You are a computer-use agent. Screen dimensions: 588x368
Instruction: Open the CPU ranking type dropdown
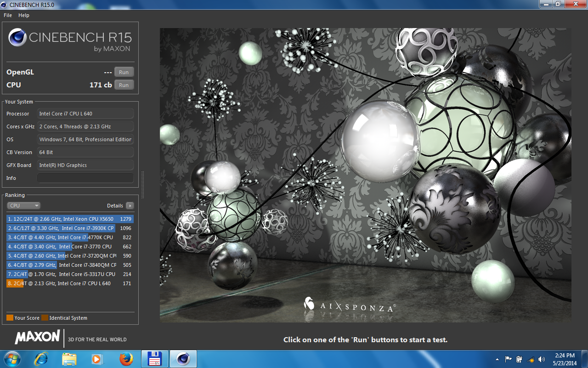(23, 206)
